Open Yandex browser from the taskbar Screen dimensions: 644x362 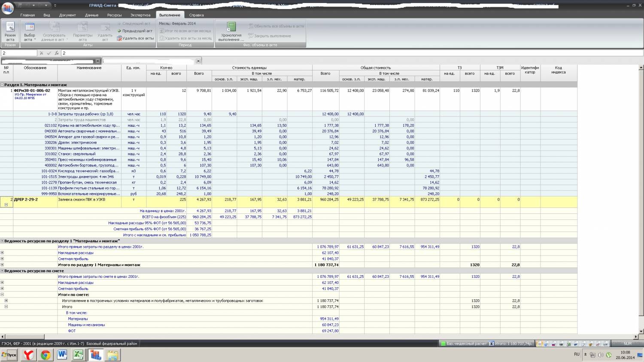click(29, 355)
